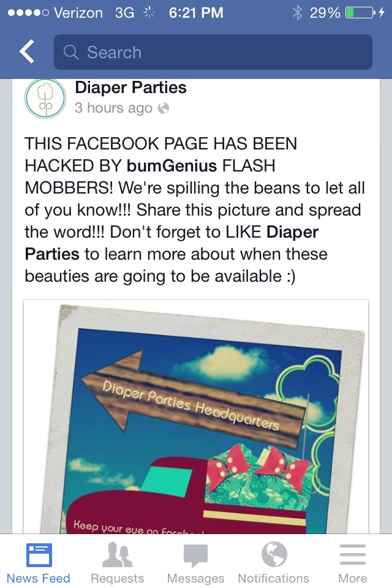Open the Diaper Parties profile logo

[x=45, y=98]
